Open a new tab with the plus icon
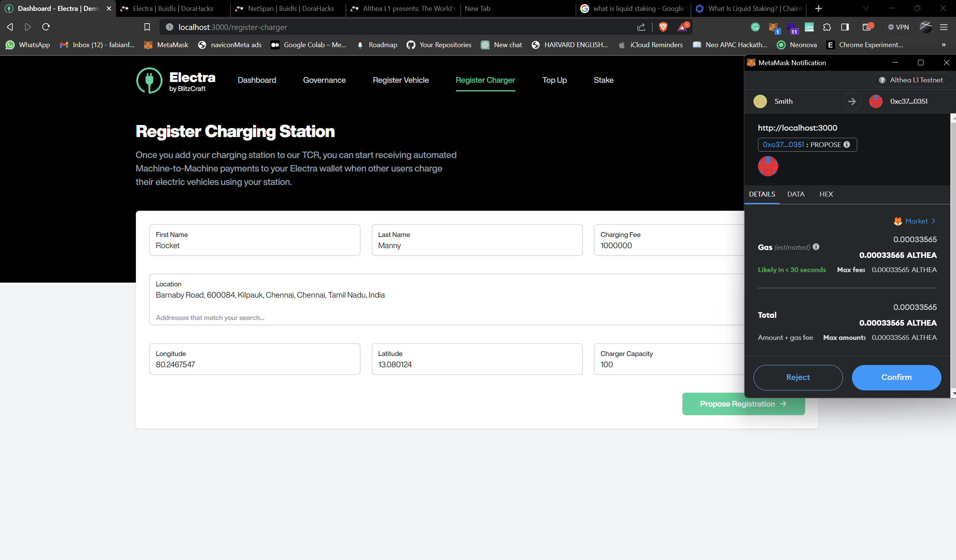The image size is (956, 560). point(819,8)
